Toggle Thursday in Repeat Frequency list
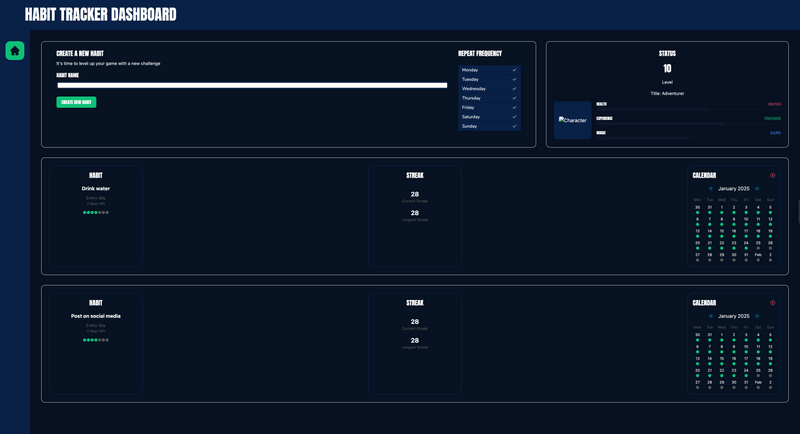 point(489,98)
